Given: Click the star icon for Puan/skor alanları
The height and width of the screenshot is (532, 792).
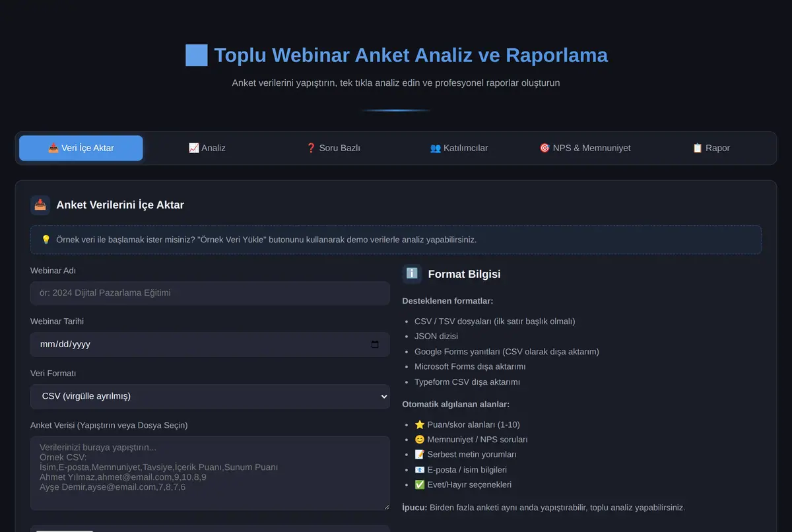Looking at the screenshot, I should [x=420, y=424].
